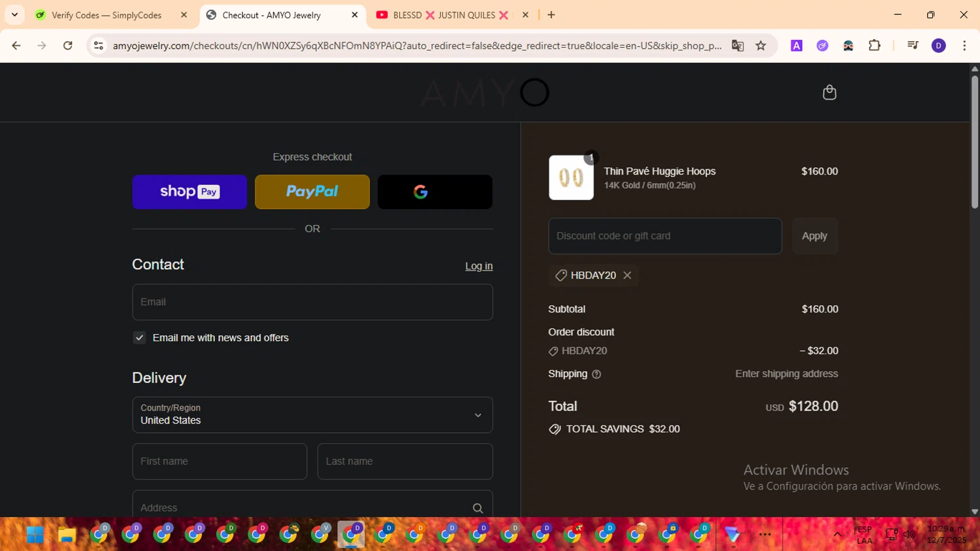Click the forward navigation arrow

pos(42,46)
